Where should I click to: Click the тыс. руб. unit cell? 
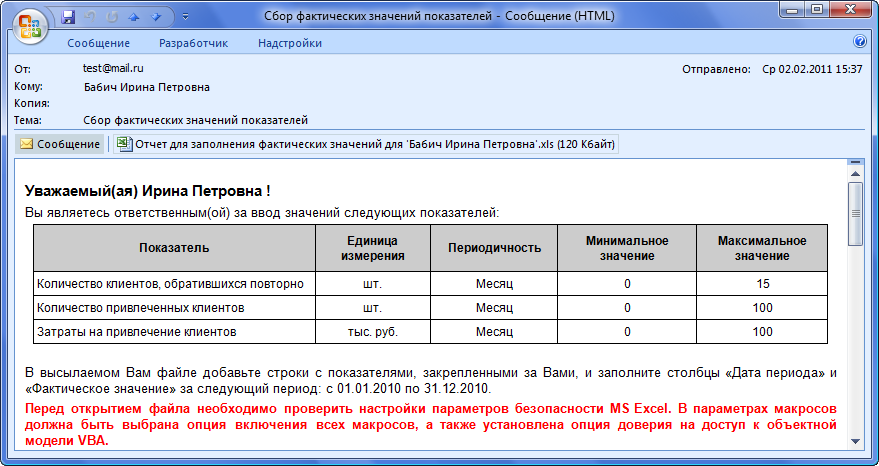[x=373, y=332]
